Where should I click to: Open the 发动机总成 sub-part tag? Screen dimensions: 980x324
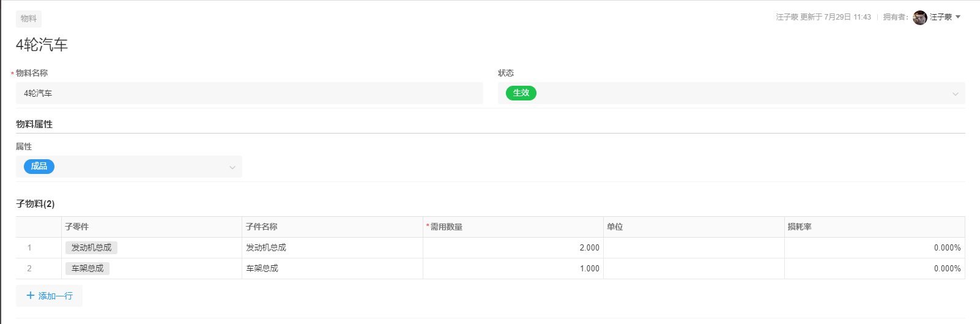pos(91,247)
